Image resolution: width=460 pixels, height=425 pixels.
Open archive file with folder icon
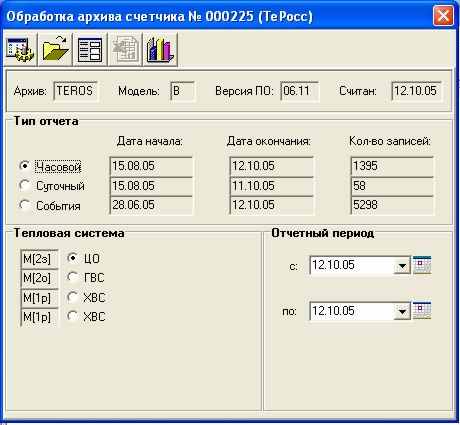55,50
